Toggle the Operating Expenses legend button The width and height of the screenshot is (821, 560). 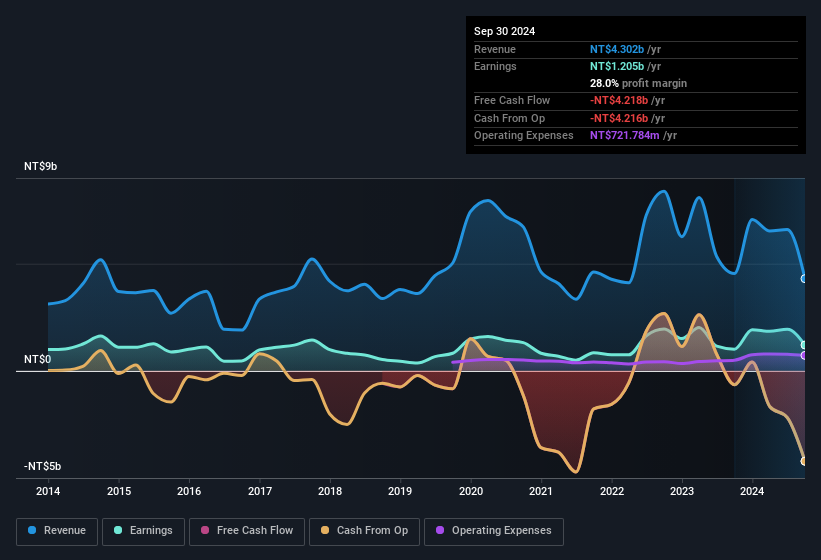tap(494, 531)
